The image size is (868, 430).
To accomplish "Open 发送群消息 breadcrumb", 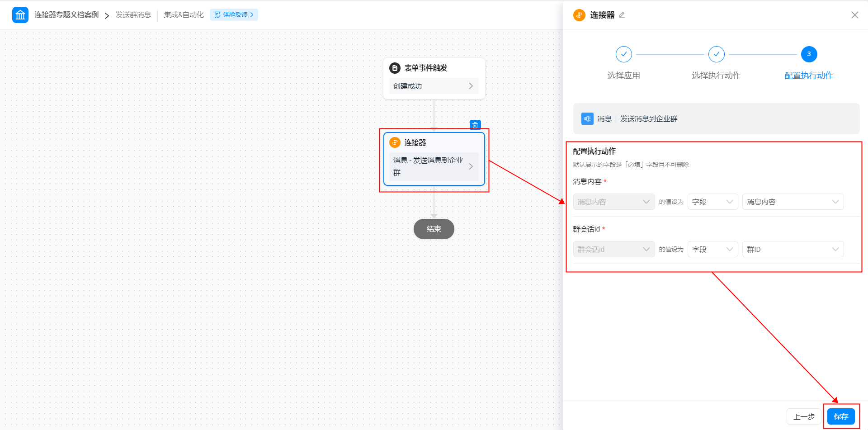I will [x=133, y=15].
